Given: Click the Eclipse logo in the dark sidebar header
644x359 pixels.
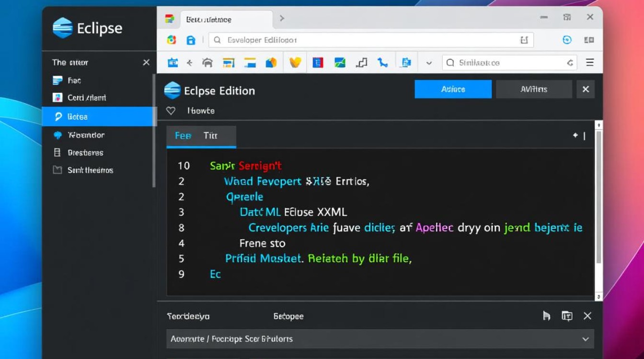Looking at the screenshot, I should coord(63,28).
